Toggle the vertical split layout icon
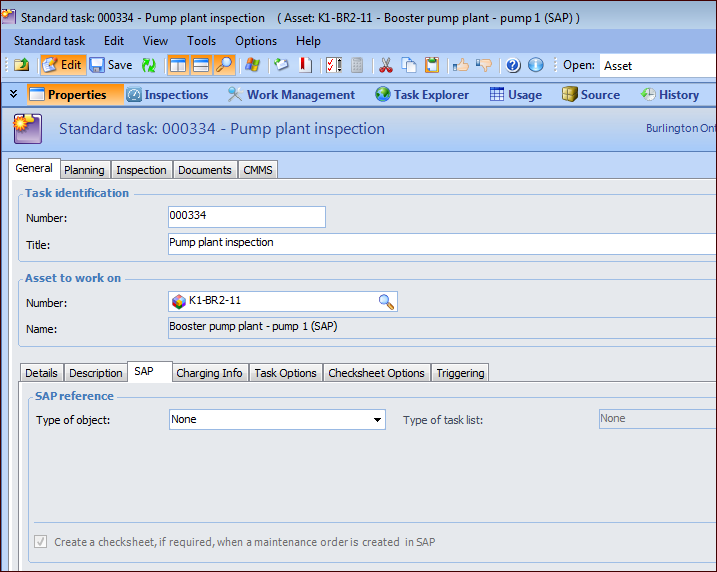This screenshot has height=572, width=717. click(x=178, y=65)
